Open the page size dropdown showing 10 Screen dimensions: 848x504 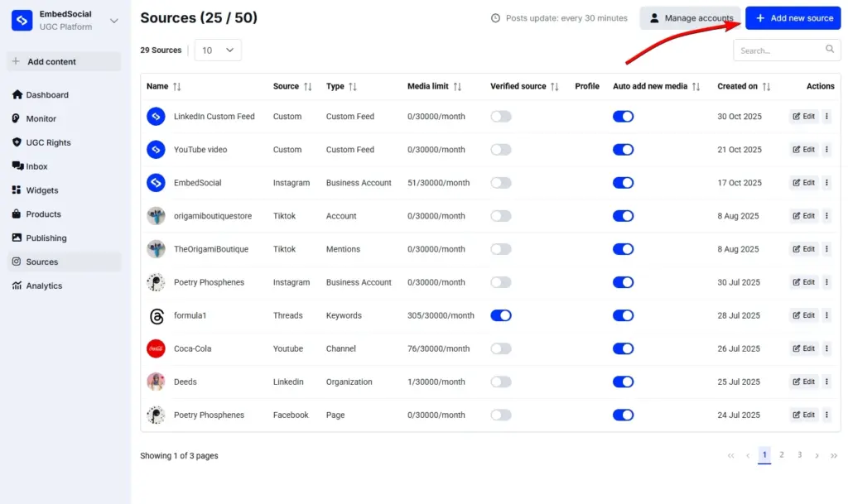tap(218, 50)
